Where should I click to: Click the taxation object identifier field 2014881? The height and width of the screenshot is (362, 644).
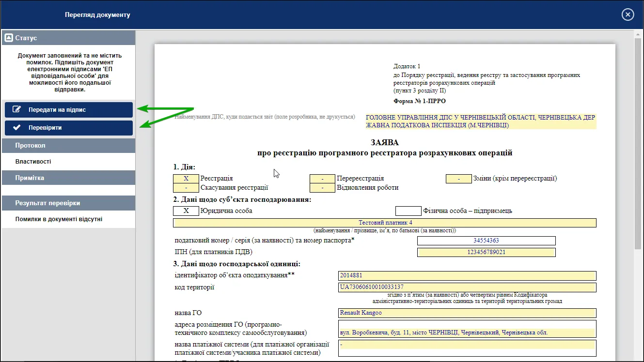tap(467, 276)
